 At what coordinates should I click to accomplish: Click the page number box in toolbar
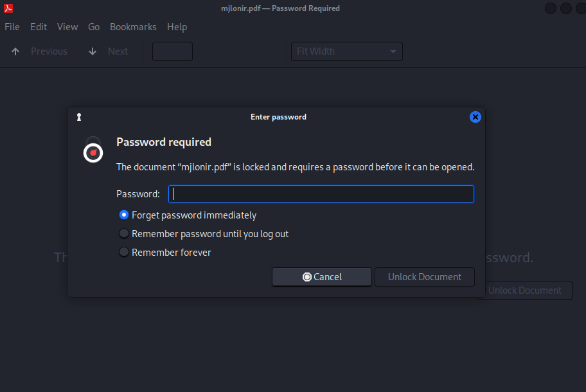point(172,51)
